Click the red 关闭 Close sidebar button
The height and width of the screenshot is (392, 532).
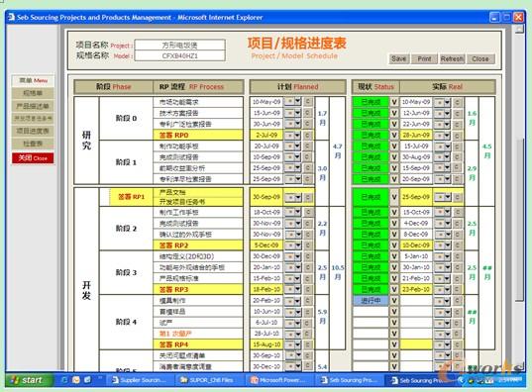click(33, 158)
